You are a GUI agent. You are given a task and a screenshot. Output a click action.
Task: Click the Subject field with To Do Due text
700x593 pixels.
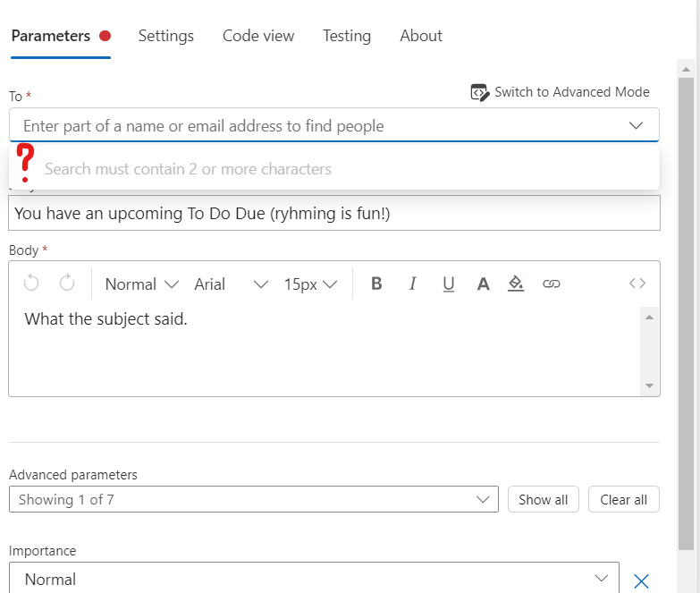point(334,213)
